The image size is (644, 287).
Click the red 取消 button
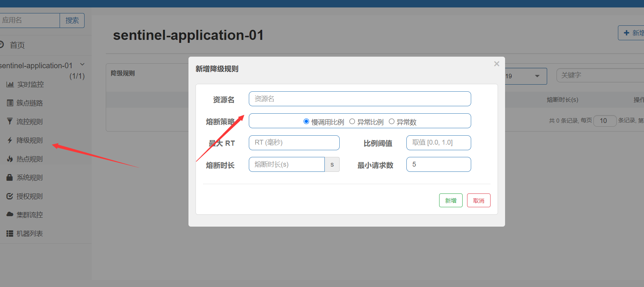(x=479, y=201)
